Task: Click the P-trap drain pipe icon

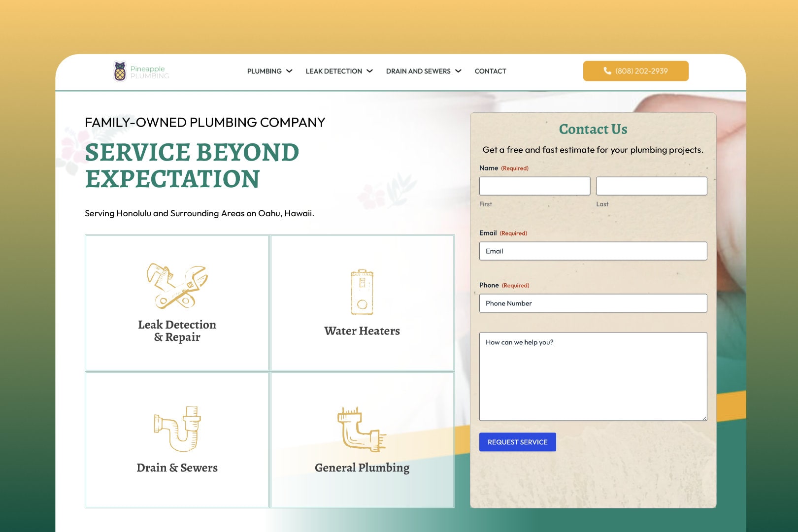Action: pos(177,429)
